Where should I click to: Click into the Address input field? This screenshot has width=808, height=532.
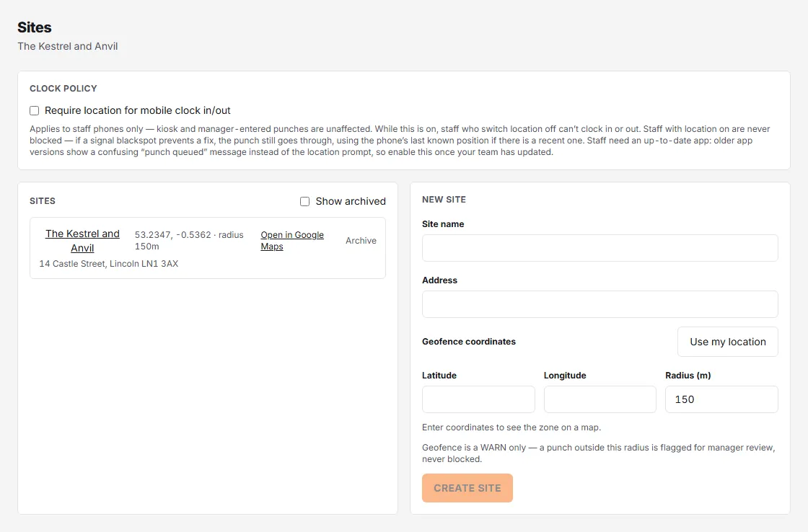pos(600,304)
